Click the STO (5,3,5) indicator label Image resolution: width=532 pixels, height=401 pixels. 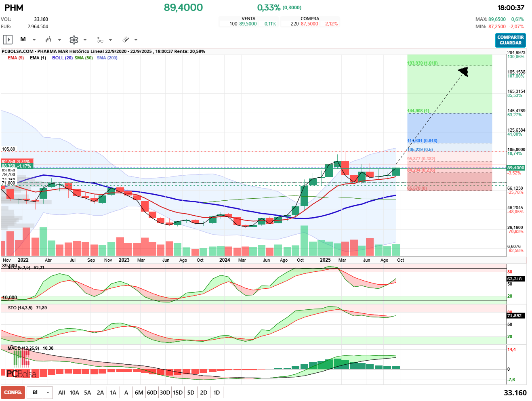[x=19, y=267]
